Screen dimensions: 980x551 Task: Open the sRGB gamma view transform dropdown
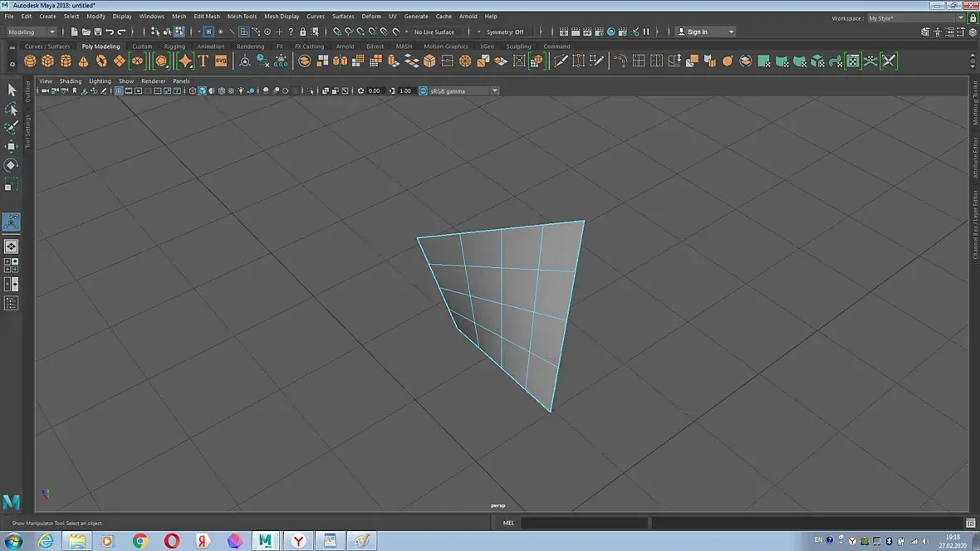(x=494, y=90)
